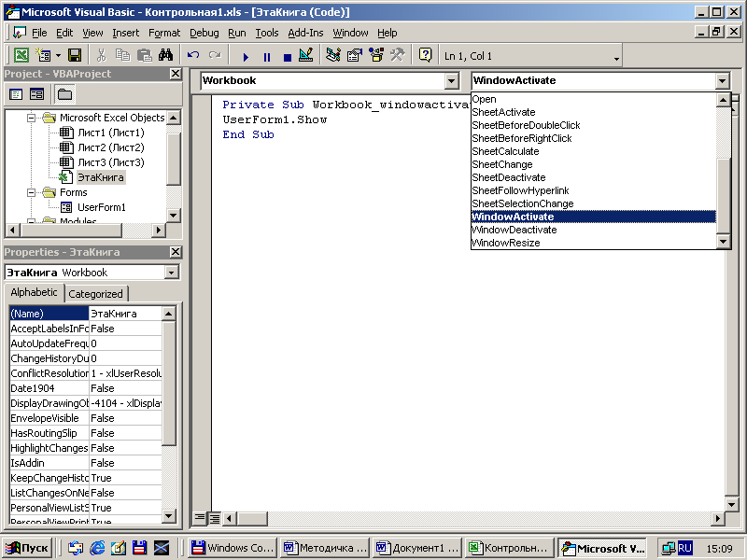The width and height of the screenshot is (747, 560).
Task: Click the Copy toolbar icon
Action: (123, 55)
